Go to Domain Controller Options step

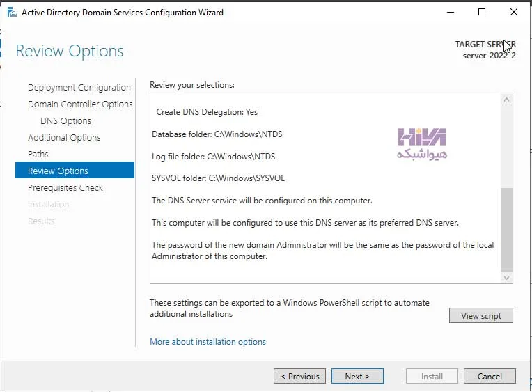point(80,104)
